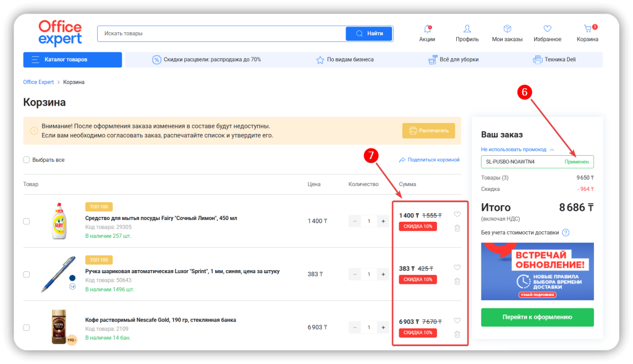Add Luxor Sprint pen to favorites

pos(457,267)
